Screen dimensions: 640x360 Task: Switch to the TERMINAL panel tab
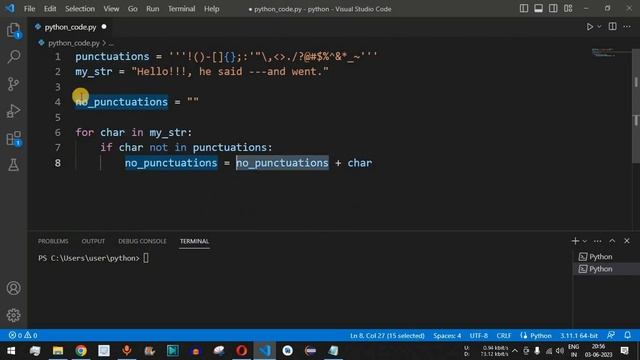click(x=194, y=241)
